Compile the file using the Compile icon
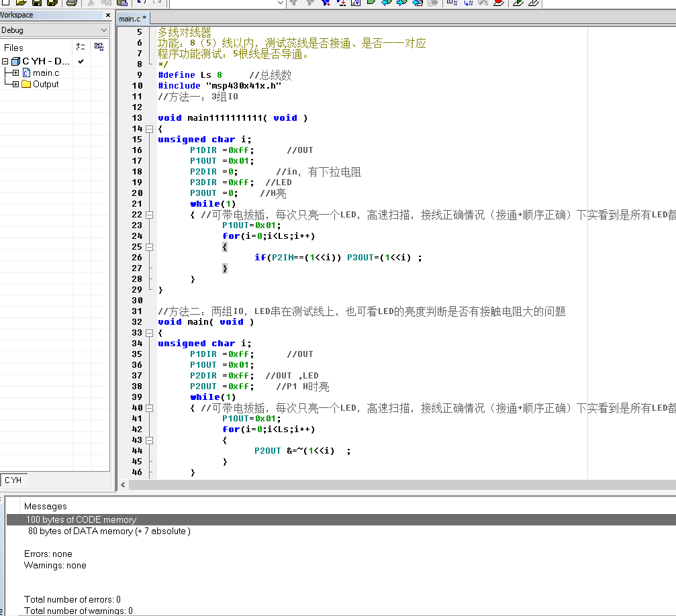The image size is (676, 616). (x=452, y=3)
